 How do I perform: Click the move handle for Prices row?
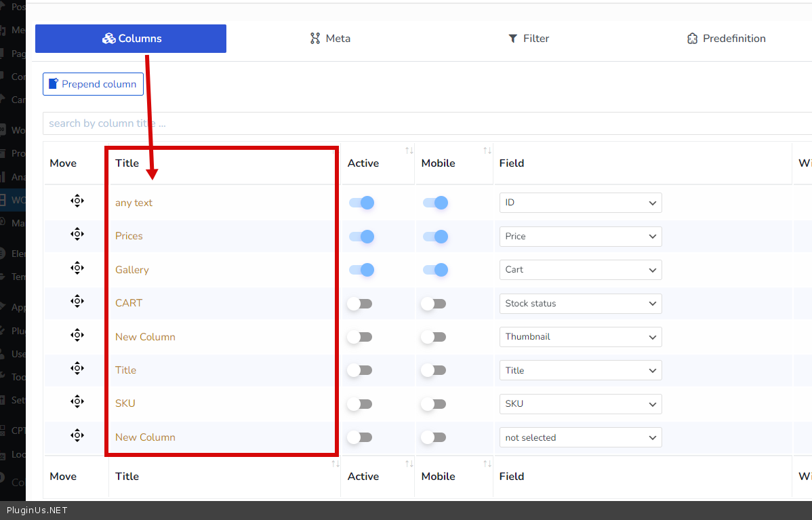tap(77, 235)
